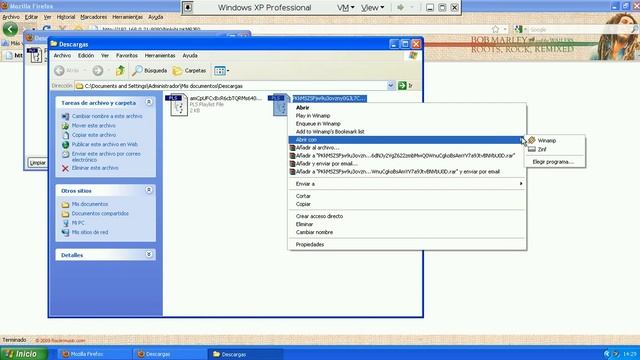Open Ver menu in Descargas window

(105, 56)
